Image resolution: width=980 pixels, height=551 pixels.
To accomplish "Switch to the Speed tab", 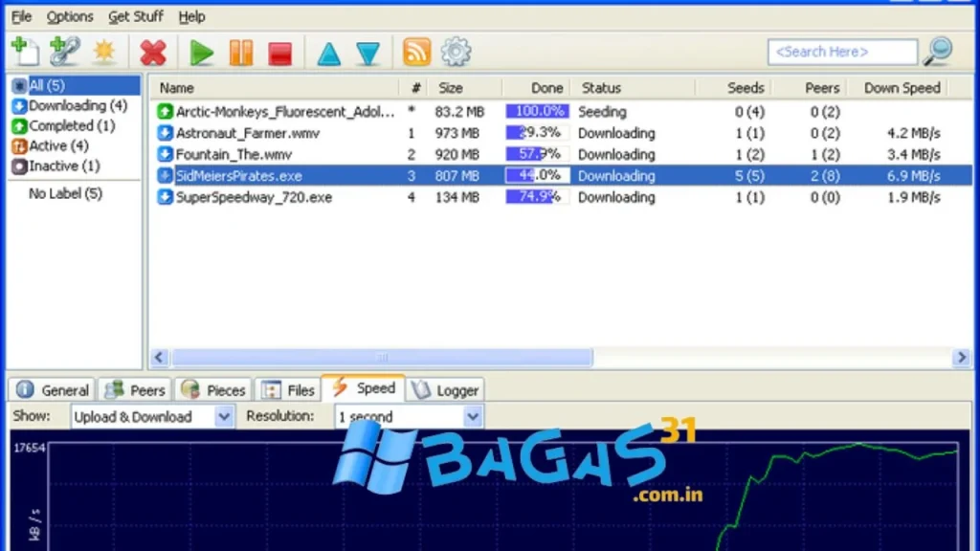I will coord(363,388).
